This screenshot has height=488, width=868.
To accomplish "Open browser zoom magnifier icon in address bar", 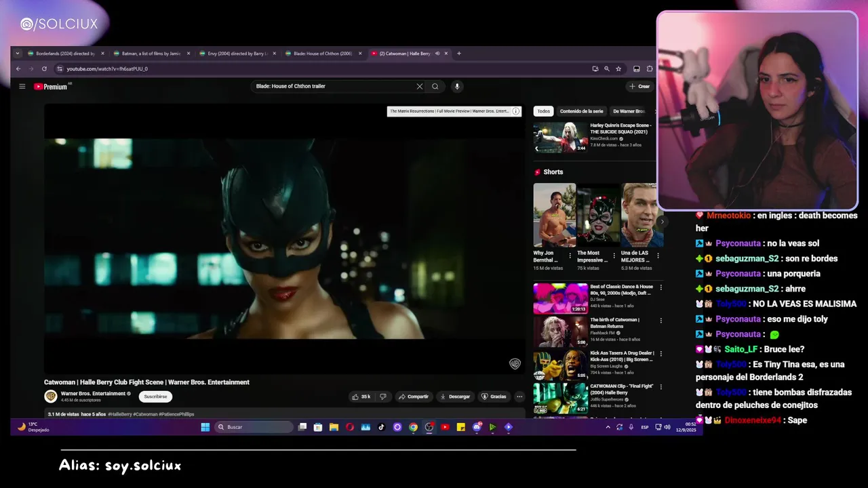I will pos(607,68).
